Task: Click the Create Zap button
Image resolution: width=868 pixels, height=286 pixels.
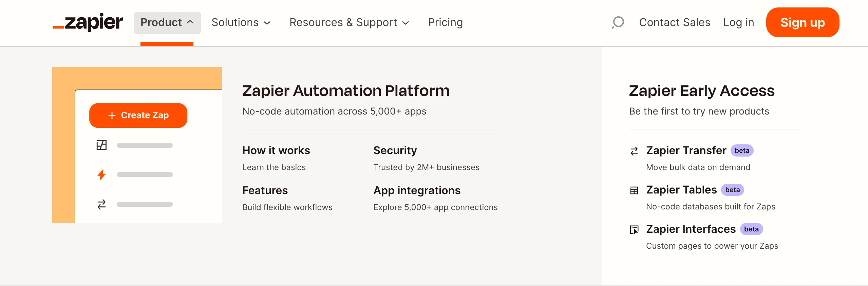Action: [138, 115]
